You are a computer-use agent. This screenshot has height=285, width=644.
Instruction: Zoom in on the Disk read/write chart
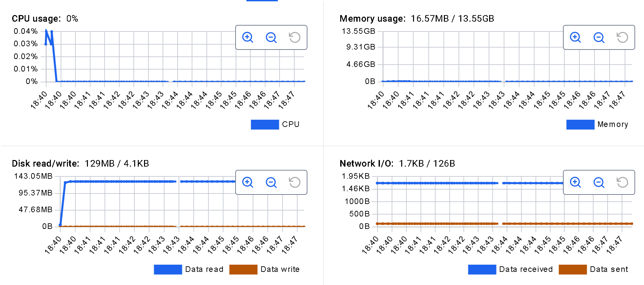[x=248, y=182]
